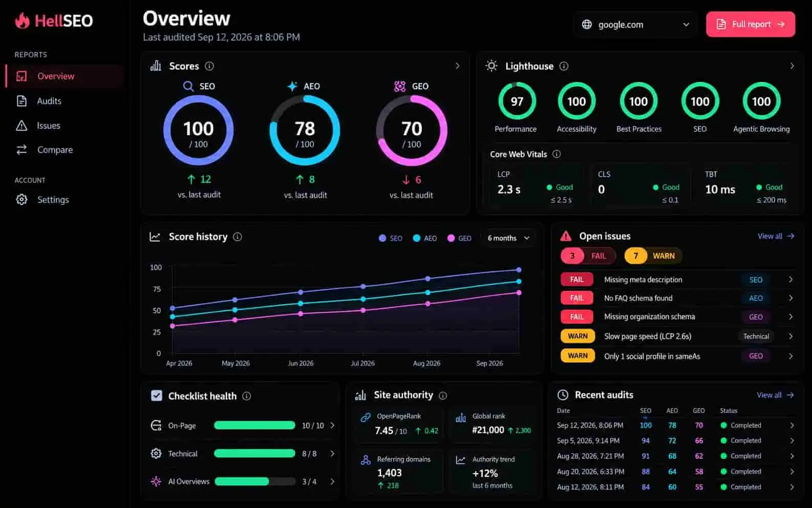Image resolution: width=812 pixels, height=508 pixels.
Task: Click the HellSEO flame logo
Action: [22, 20]
